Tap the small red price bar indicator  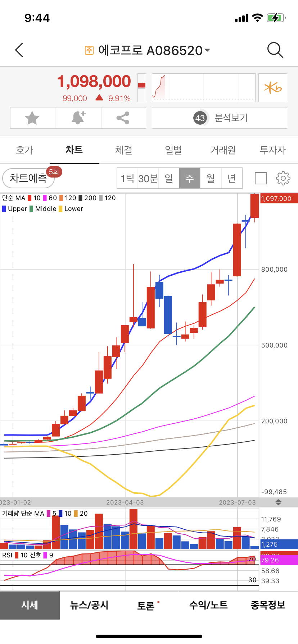[142, 86]
